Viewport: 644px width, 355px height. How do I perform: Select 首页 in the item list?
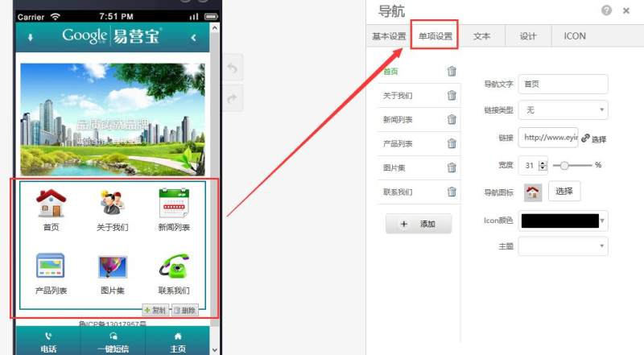[x=390, y=72]
